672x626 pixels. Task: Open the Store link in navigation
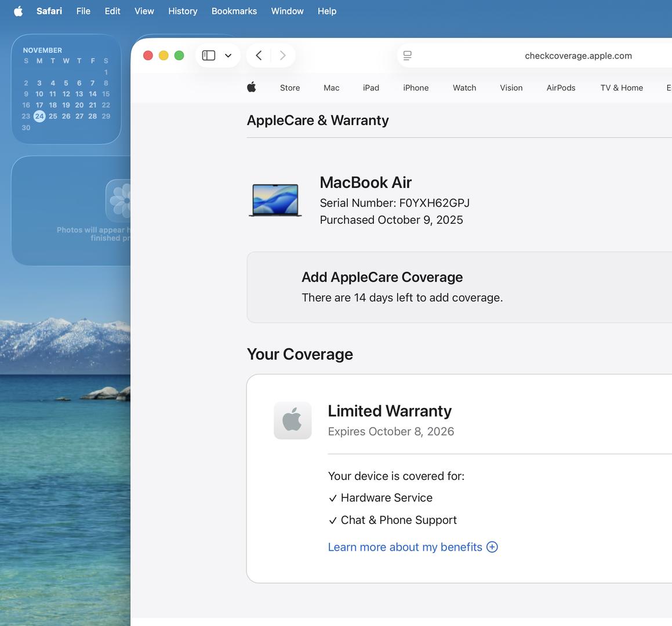click(290, 88)
